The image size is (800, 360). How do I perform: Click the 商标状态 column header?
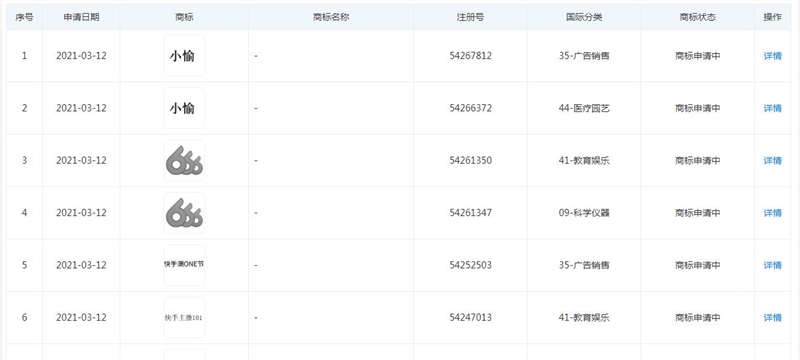click(697, 17)
